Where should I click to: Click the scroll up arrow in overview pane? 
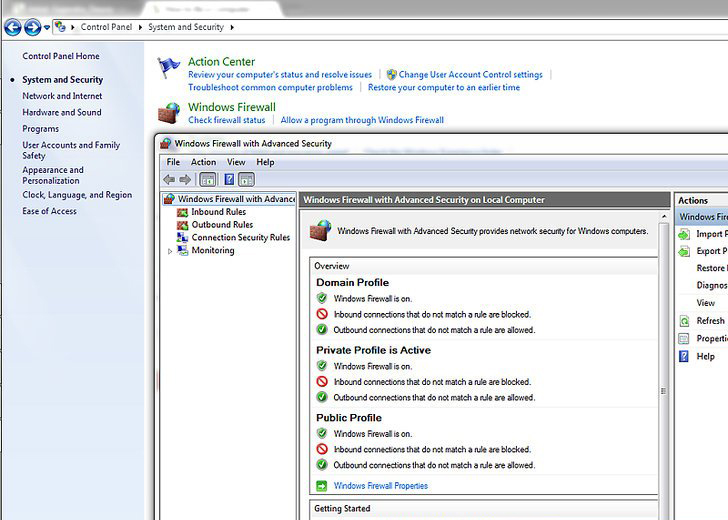(x=664, y=217)
